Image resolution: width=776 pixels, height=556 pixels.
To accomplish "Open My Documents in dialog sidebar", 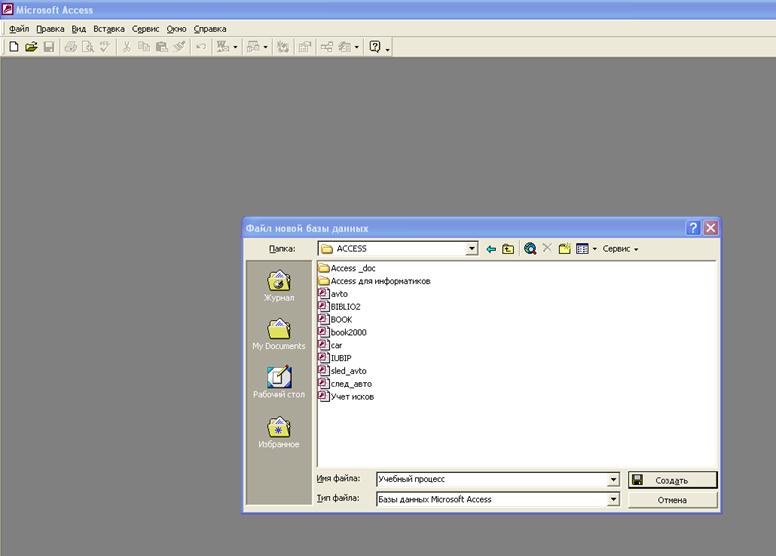I will 279,335.
